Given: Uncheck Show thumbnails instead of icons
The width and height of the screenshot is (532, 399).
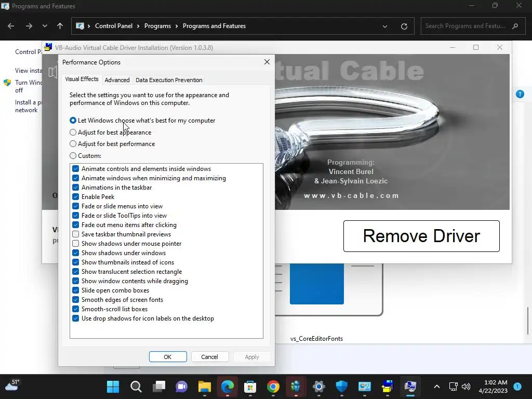Looking at the screenshot, I should click(x=76, y=262).
